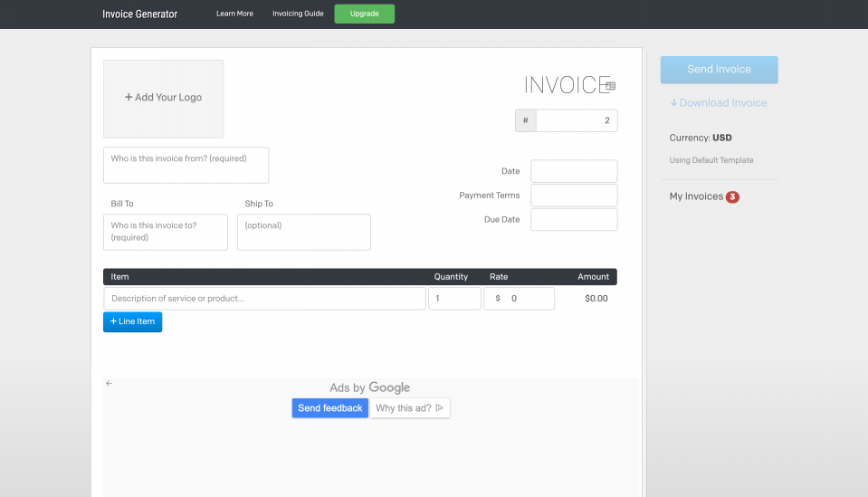This screenshot has width=868, height=497.
Task: Click the red My Invoices count badge
Action: coord(732,197)
